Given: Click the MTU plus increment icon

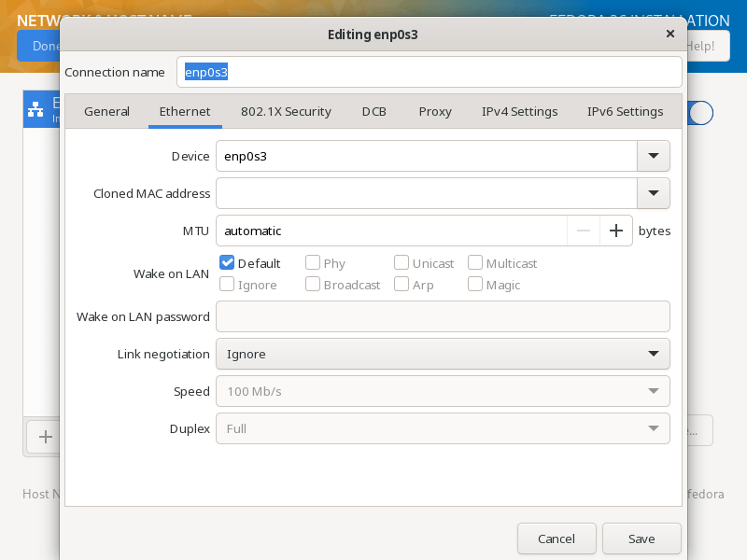Looking at the screenshot, I should (x=615, y=231).
